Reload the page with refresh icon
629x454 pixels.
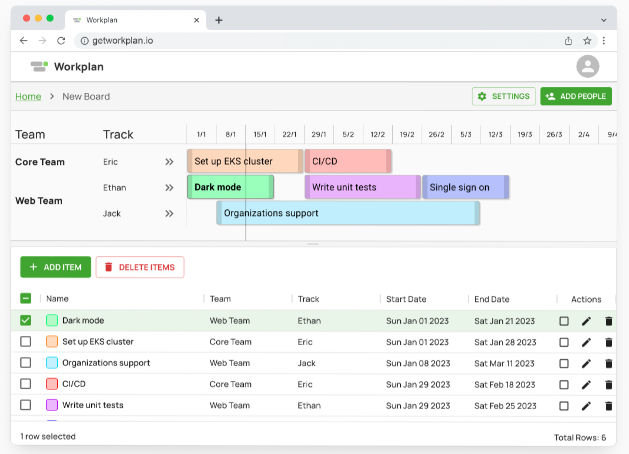[61, 41]
